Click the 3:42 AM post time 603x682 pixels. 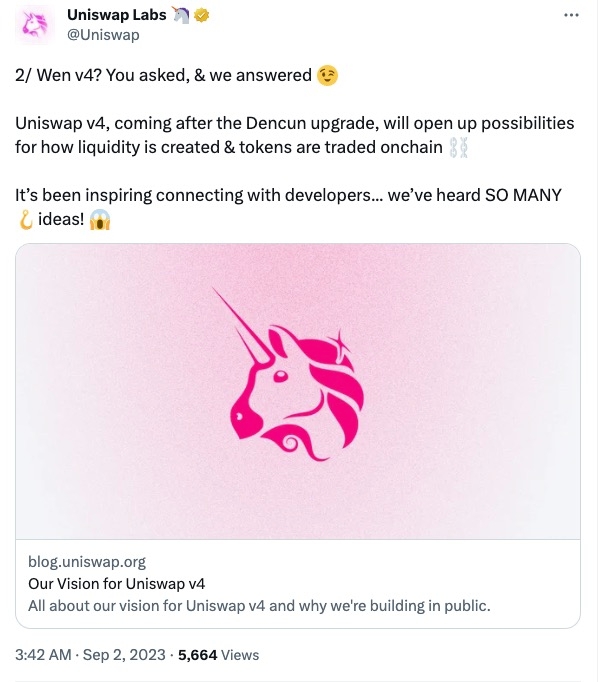[43, 655]
